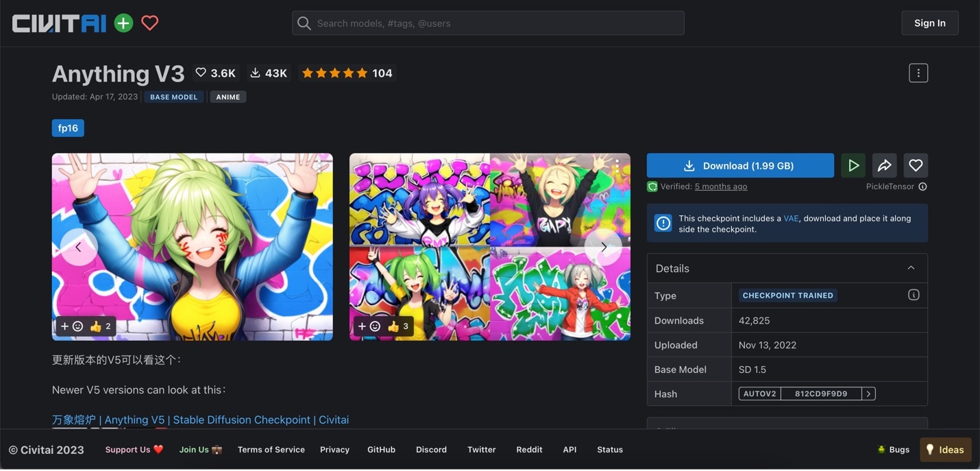Open the model options three-dot menu
This screenshot has height=471, width=980.
point(918,73)
